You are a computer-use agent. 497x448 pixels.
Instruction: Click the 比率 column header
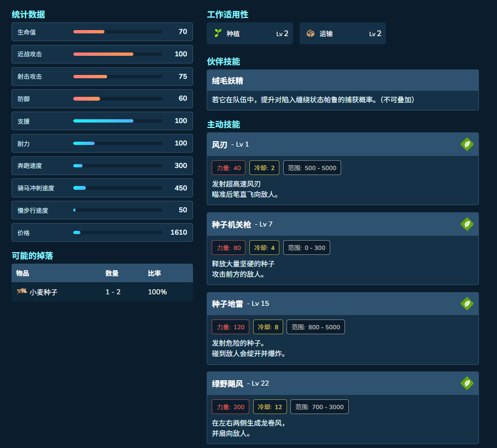(154, 274)
